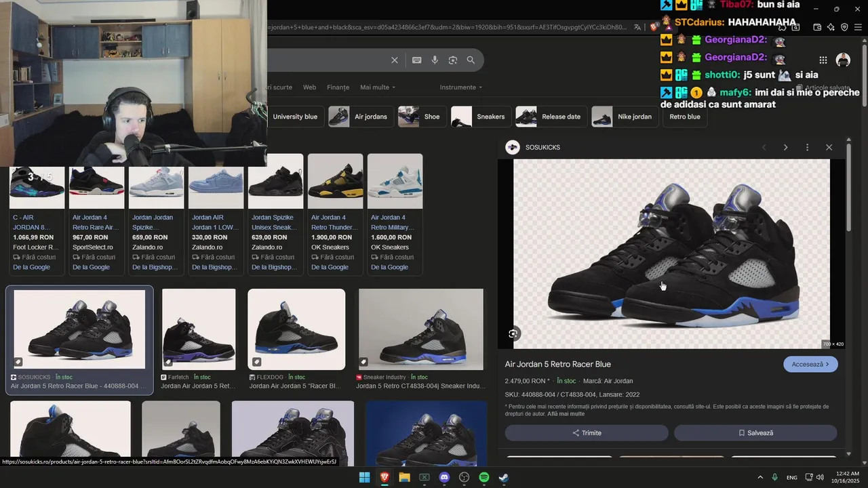Show hidden system tray icons
This screenshot has height=488, width=868.
click(759, 477)
